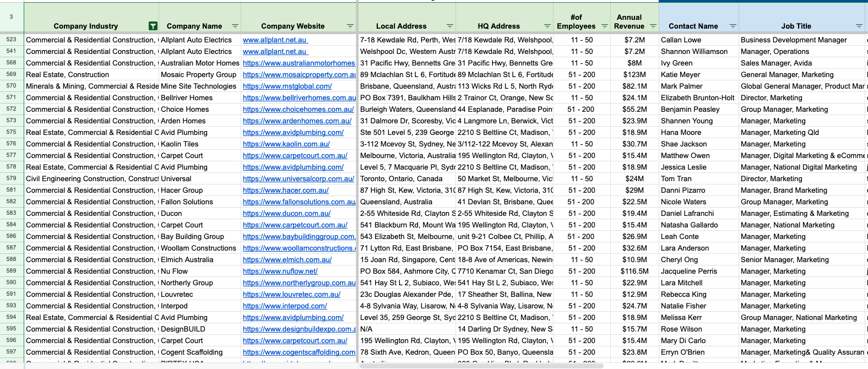Open the kaolin.com.au link
This screenshot has width=868, height=369.
(286, 144)
